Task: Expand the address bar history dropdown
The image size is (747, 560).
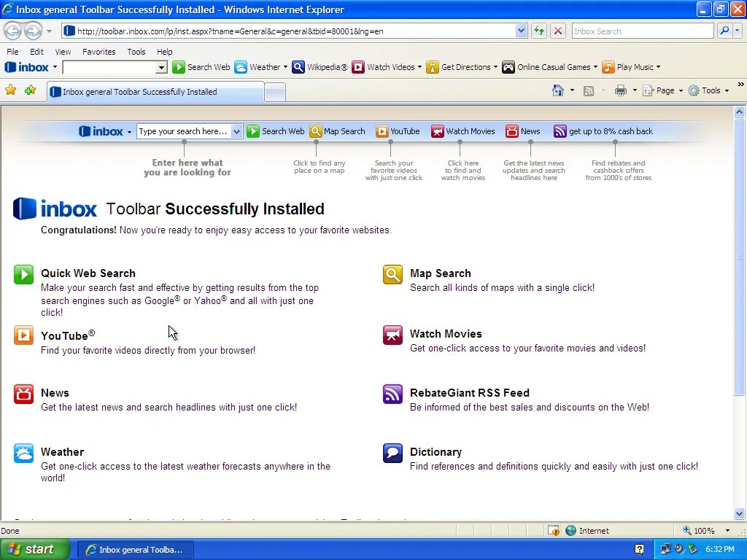Action: [x=521, y=31]
